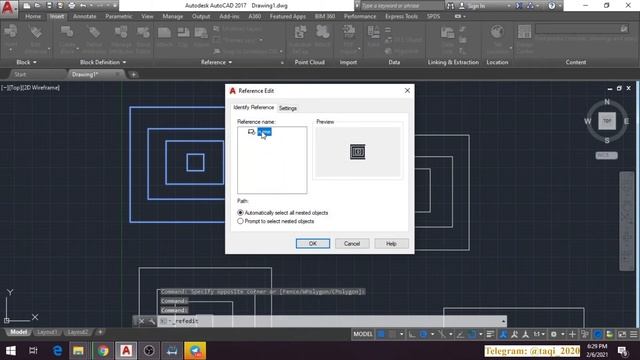Image resolution: width=640 pixels, height=360 pixels.
Task: Click the MODEL button in status bar
Action: 362,334
